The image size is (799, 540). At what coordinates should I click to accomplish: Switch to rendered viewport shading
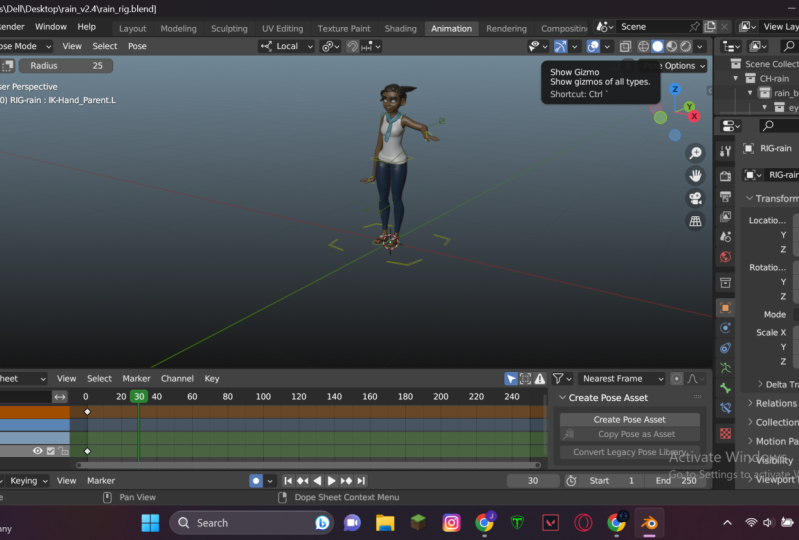pos(686,46)
